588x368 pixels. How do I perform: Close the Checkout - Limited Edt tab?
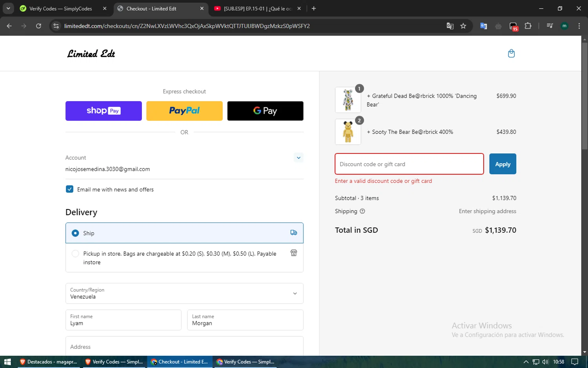202,9
